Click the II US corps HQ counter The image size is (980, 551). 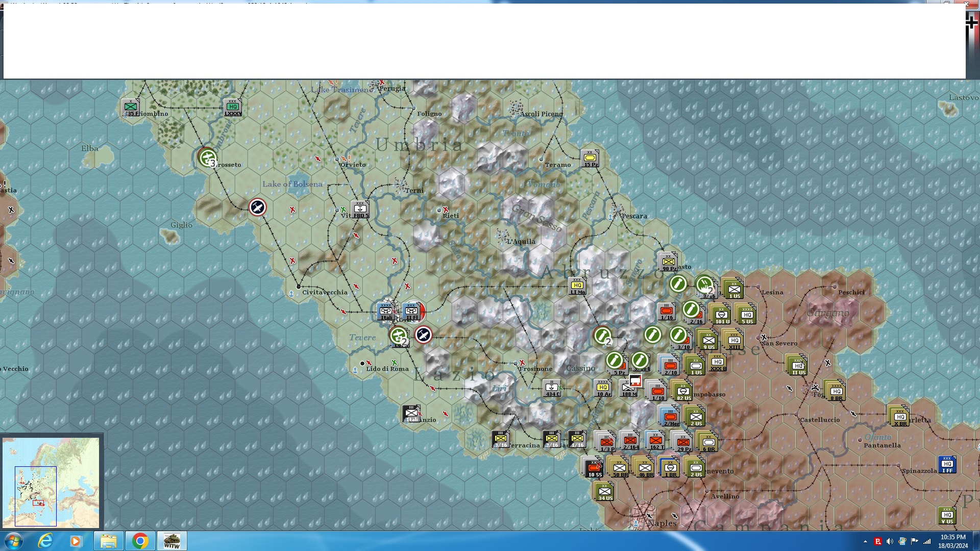point(798,366)
